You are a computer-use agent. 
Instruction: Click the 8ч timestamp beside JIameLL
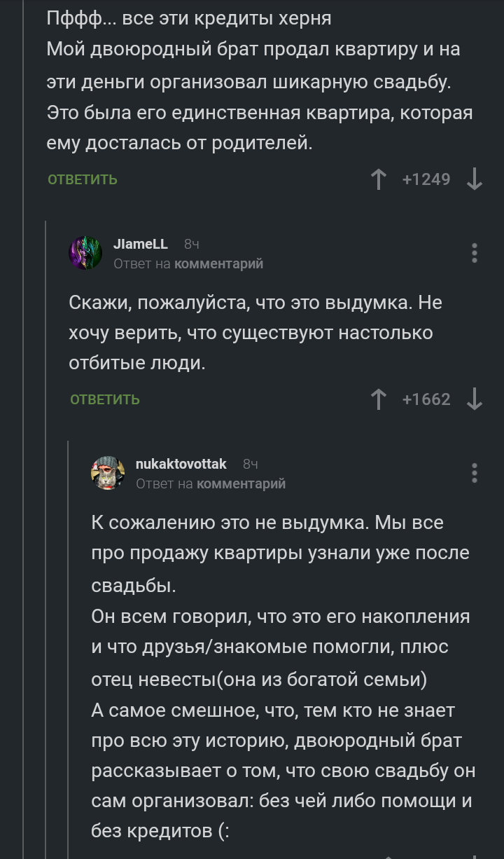click(192, 245)
